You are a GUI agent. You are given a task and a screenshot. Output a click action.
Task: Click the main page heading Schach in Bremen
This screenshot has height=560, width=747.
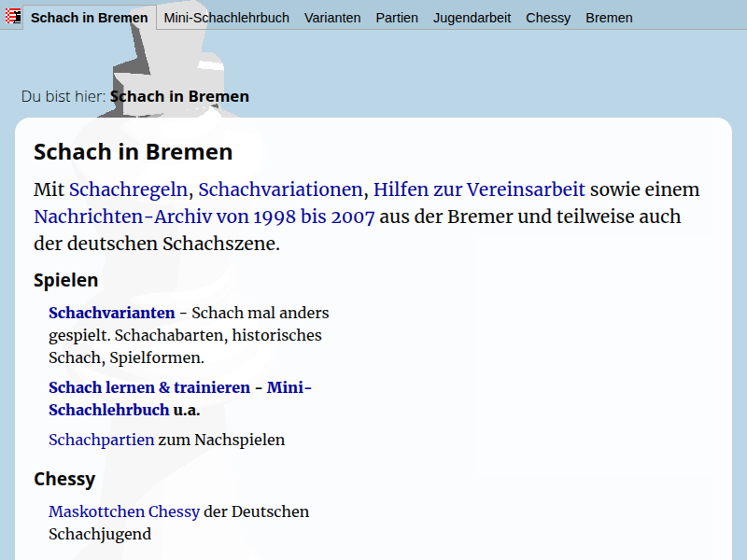(133, 152)
